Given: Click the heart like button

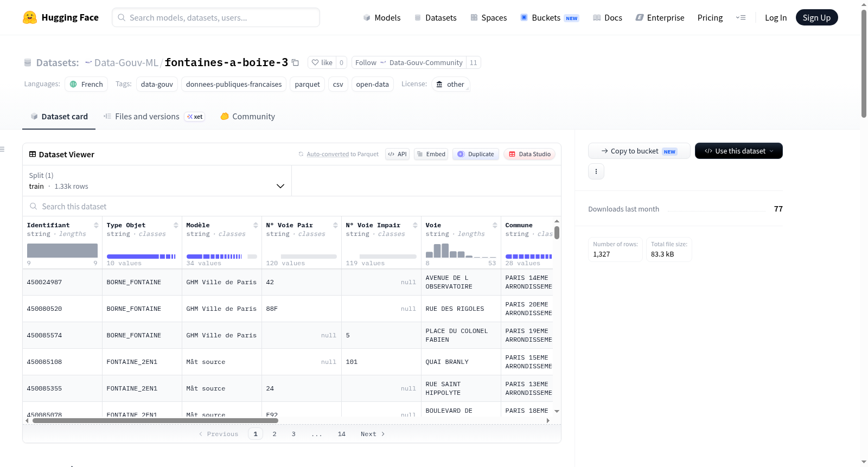Looking at the screenshot, I should coord(322,62).
